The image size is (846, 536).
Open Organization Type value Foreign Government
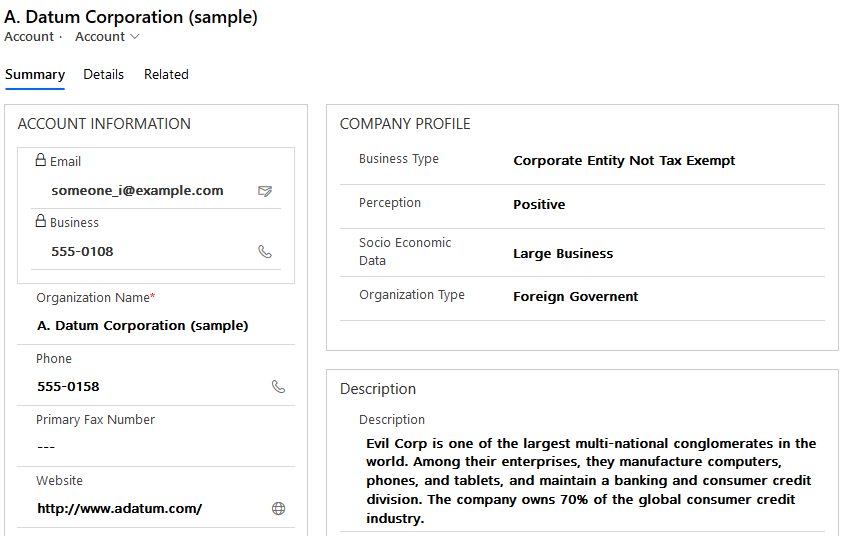[575, 297]
